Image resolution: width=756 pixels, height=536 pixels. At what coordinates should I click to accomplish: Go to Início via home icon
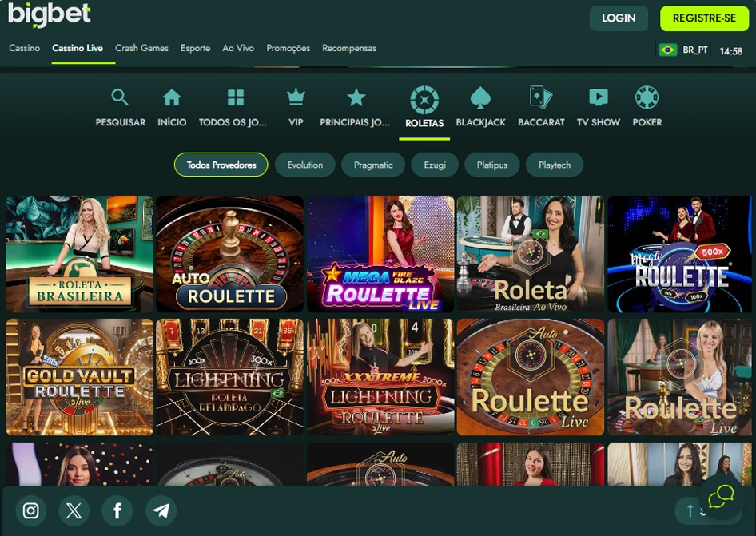172,106
